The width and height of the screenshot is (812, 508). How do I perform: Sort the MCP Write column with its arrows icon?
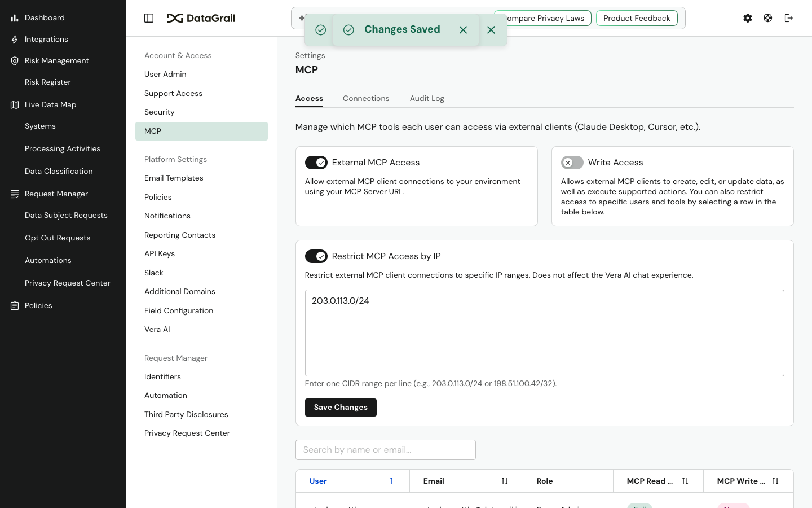[775, 481]
